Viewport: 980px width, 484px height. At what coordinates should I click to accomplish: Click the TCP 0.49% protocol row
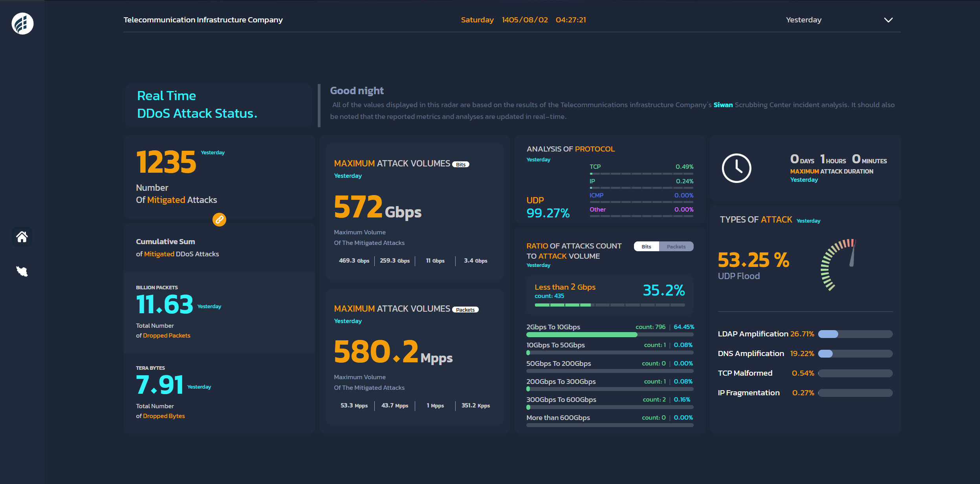(x=641, y=169)
